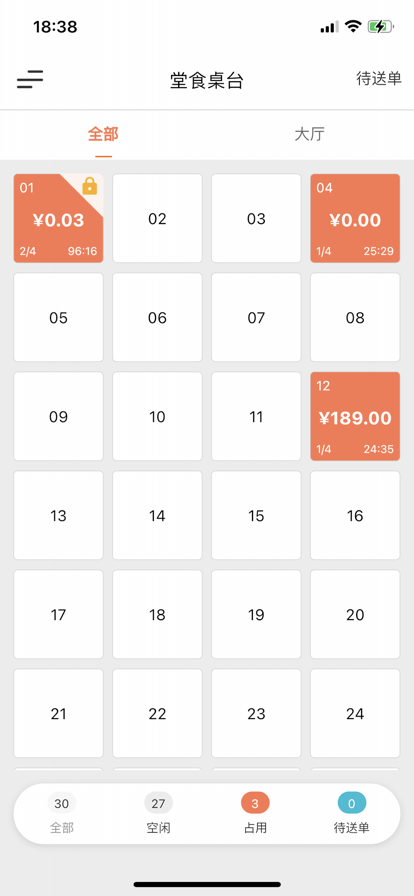Open occupied table 04 with ¥0.00
The height and width of the screenshot is (896, 414).
[355, 218]
